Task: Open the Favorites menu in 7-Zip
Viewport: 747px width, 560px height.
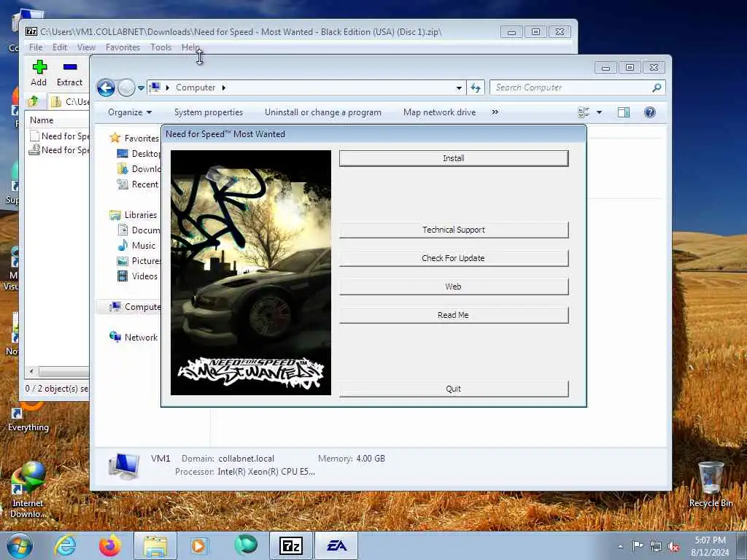Action: pos(123,47)
